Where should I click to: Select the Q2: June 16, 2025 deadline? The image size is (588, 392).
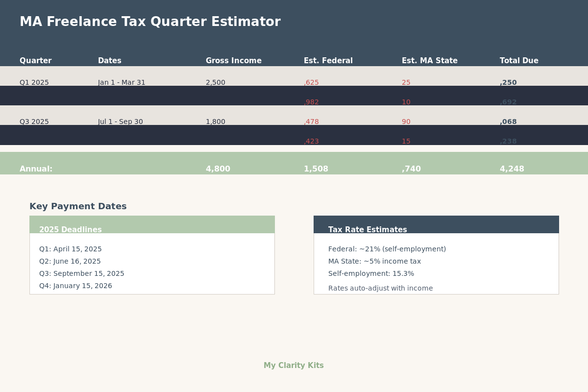pyautogui.click(x=70, y=261)
